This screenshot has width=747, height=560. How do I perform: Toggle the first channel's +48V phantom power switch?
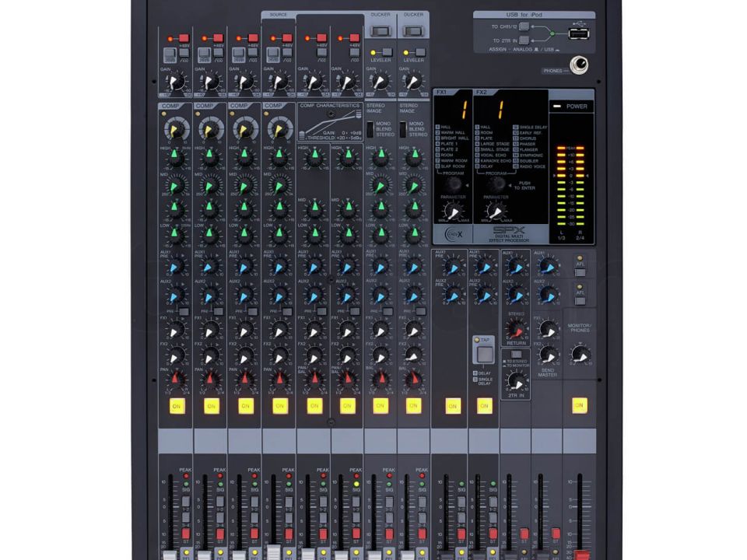pyautogui.click(x=184, y=37)
